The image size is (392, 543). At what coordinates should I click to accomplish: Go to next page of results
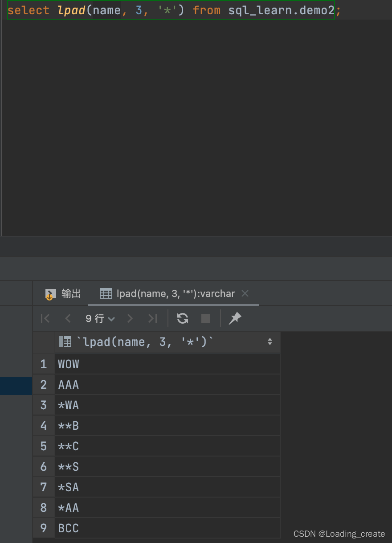(x=130, y=318)
